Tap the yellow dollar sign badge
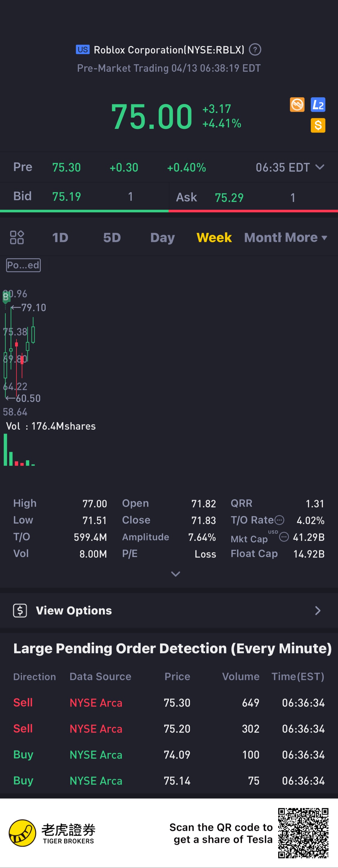 tap(318, 125)
